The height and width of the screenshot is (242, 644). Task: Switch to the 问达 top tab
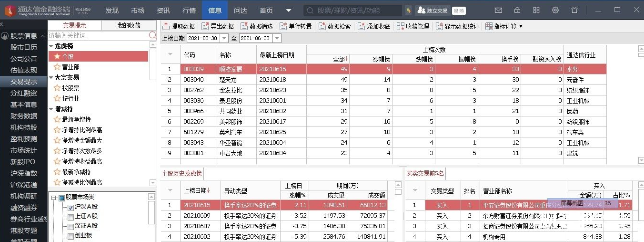click(241, 11)
